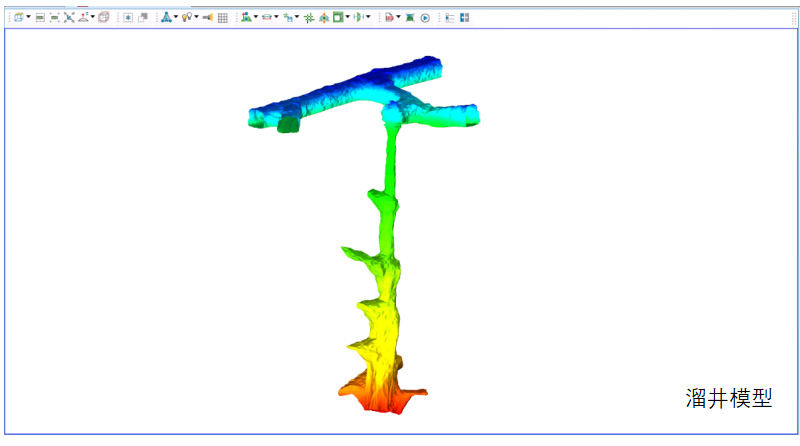Open the clipping plane dropdown arrow
Screen dimensions: 800x446
[x=368, y=17]
